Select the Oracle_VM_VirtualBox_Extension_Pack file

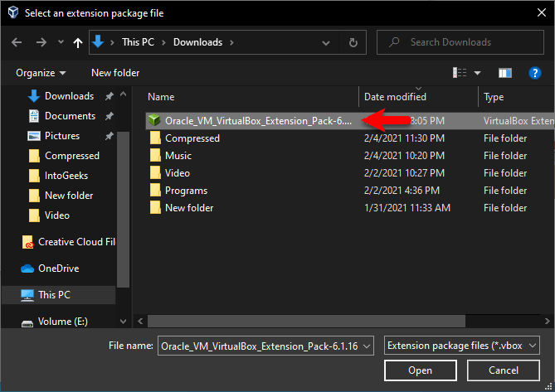tap(350, 121)
